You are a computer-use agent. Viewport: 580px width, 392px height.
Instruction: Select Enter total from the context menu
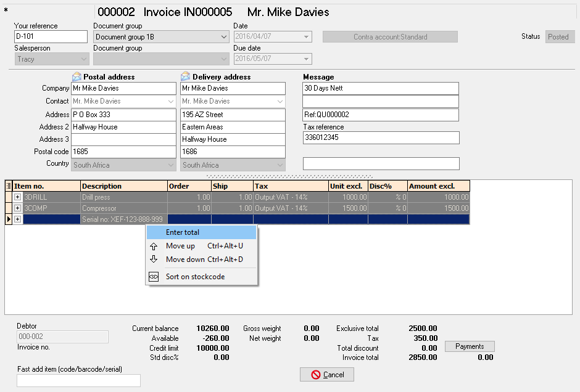183,232
